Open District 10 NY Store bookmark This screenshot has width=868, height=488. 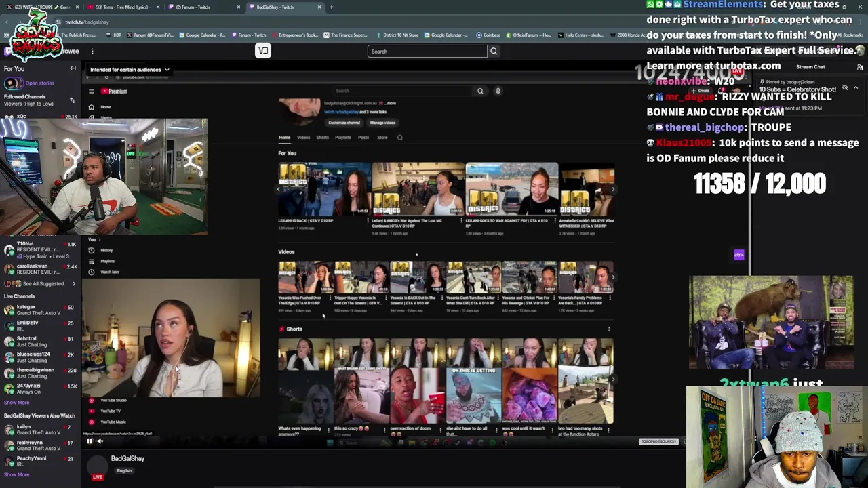pos(397,35)
